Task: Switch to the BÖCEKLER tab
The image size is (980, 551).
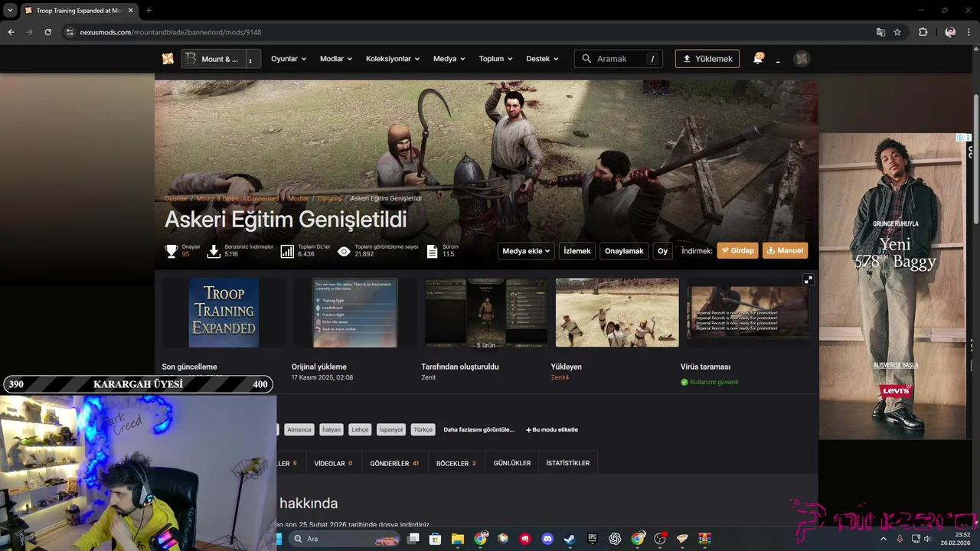Action: [456, 463]
